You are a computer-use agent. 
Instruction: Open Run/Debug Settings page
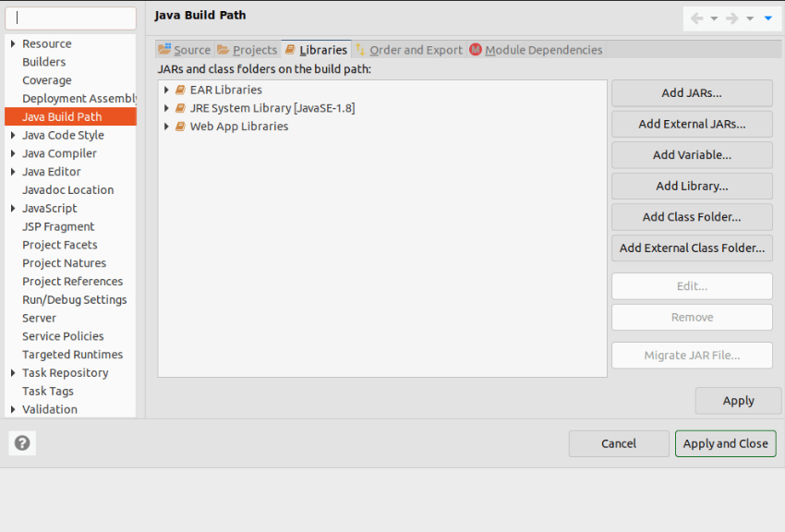75,300
